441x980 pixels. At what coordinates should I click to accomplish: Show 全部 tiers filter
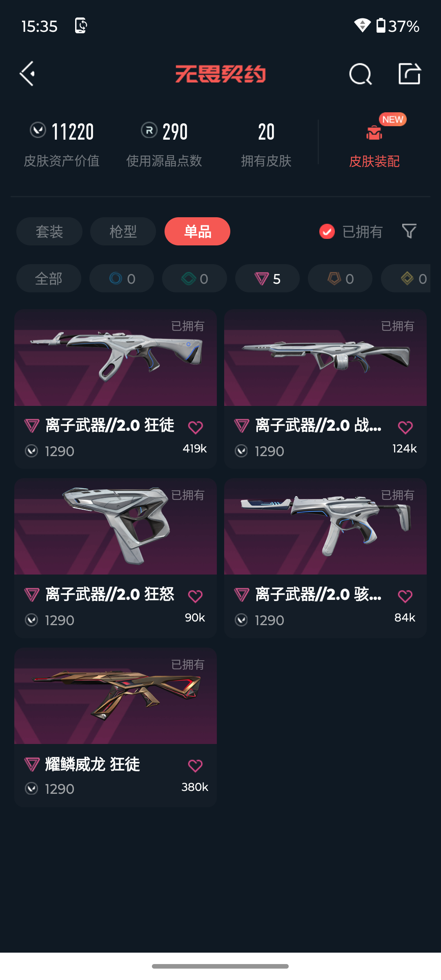coord(49,278)
